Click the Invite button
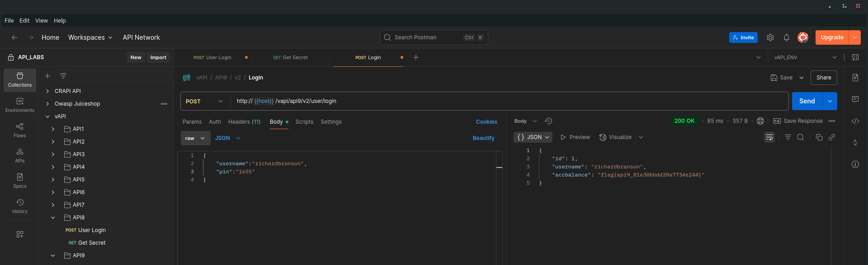The height and width of the screenshot is (265, 868). point(743,37)
